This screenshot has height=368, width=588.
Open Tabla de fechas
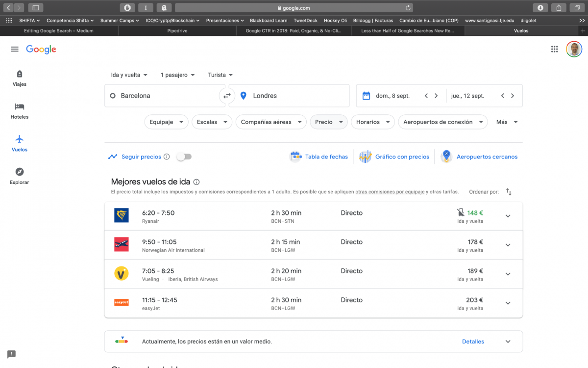[319, 157]
